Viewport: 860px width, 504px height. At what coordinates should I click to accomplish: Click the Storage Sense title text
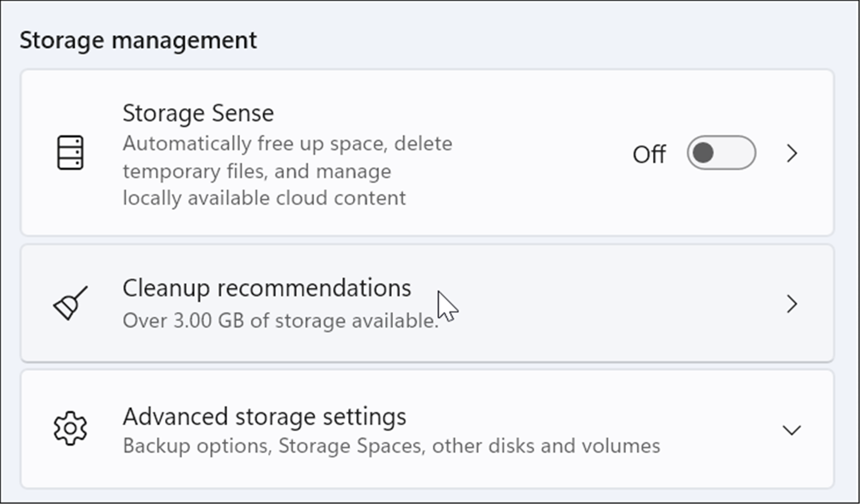[198, 113]
